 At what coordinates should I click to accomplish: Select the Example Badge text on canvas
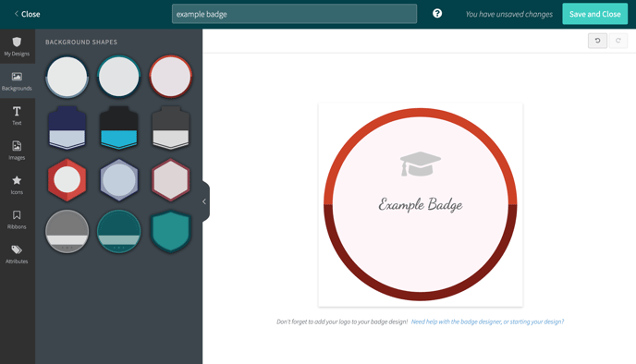pyautogui.click(x=421, y=204)
